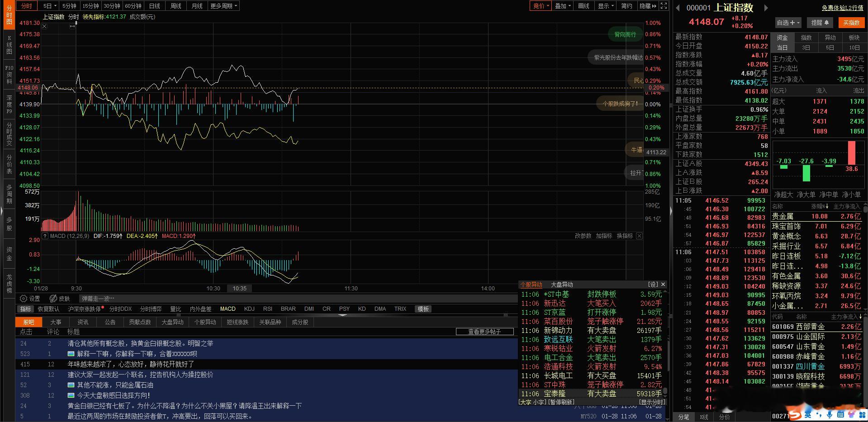Click the X icon at chart top-left
This screenshot has width=868, height=422.
tap(44, 26)
